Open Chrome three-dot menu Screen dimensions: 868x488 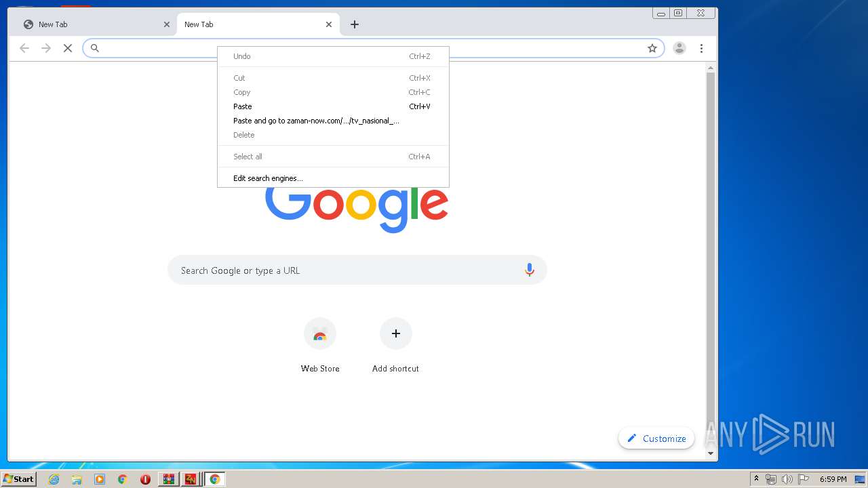701,48
